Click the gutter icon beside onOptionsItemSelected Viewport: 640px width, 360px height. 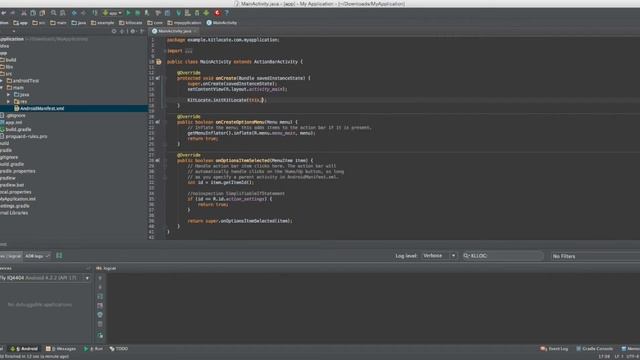click(158, 160)
